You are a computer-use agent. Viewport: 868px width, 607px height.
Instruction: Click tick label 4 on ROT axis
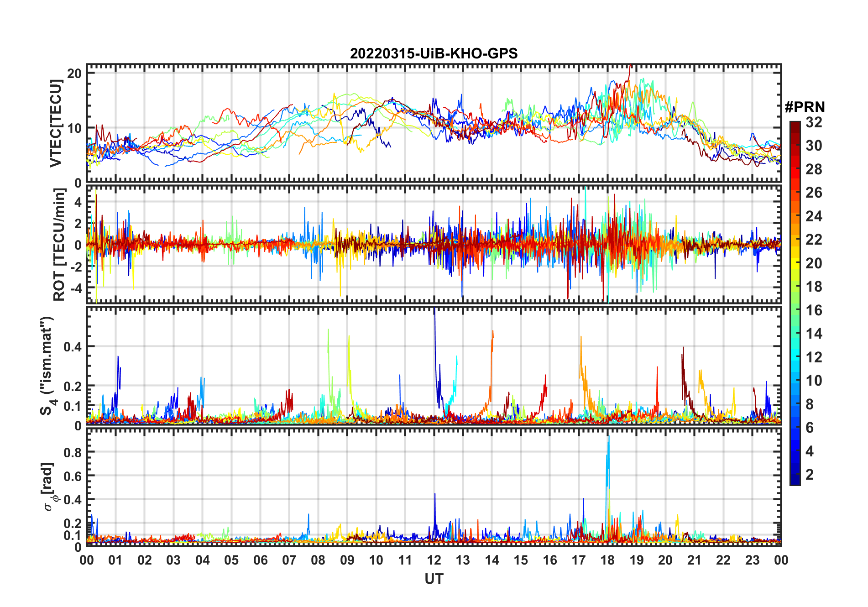tap(78, 202)
